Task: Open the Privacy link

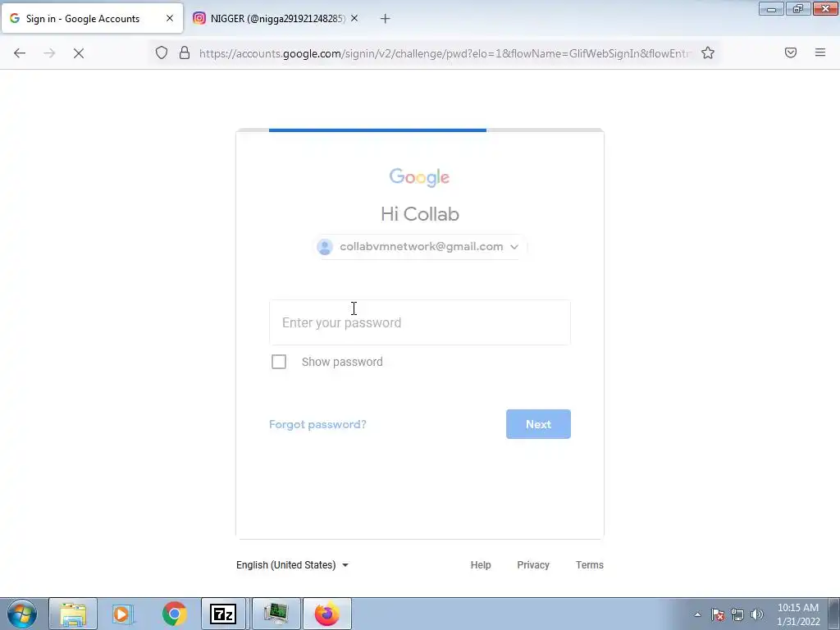Action: 533,564
